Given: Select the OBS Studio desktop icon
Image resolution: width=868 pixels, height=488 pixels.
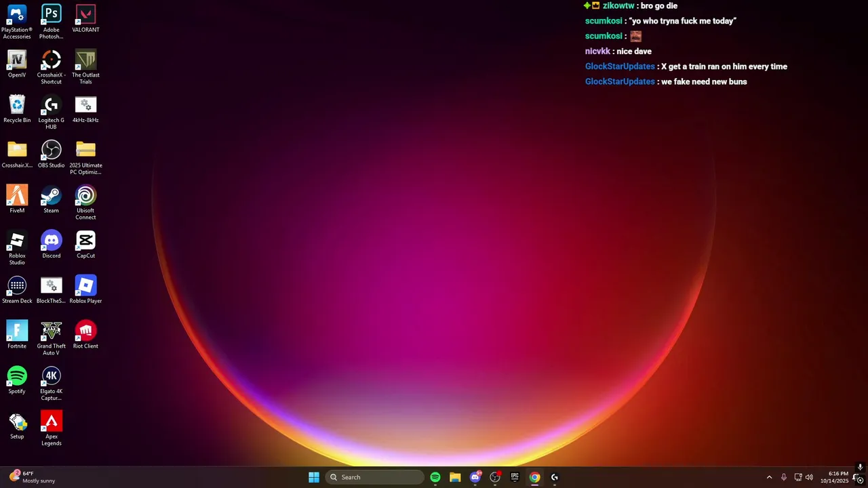Looking at the screenshot, I should 52,155.
